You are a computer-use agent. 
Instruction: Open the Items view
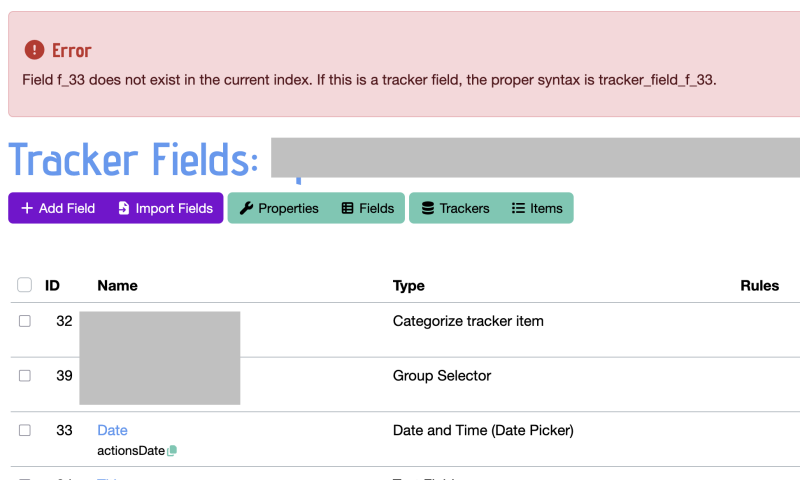click(x=537, y=208)
